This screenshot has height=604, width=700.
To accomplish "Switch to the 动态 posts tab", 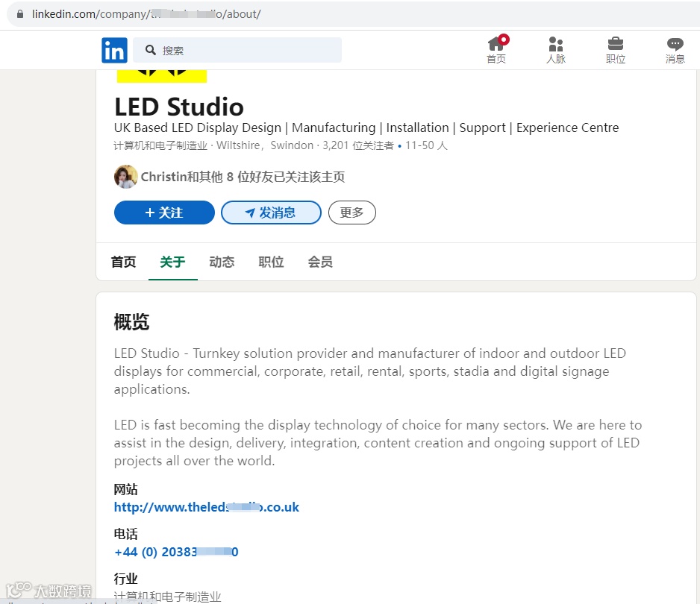I will 222,262.
